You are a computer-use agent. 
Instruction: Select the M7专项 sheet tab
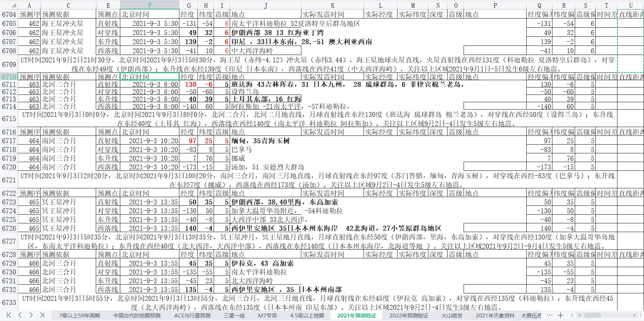(267, 315)
